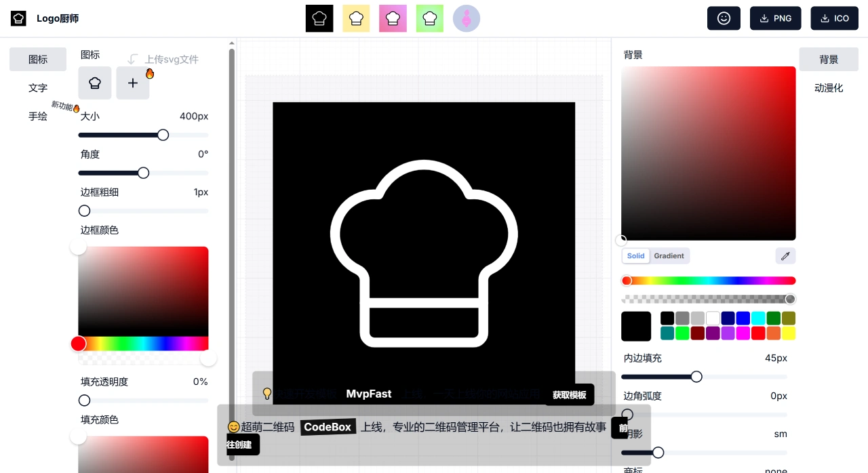Select the chef hat icon in the icon panel
This screenshot has width=868, height=473.
pyautogui.click(x=94, y=83)
